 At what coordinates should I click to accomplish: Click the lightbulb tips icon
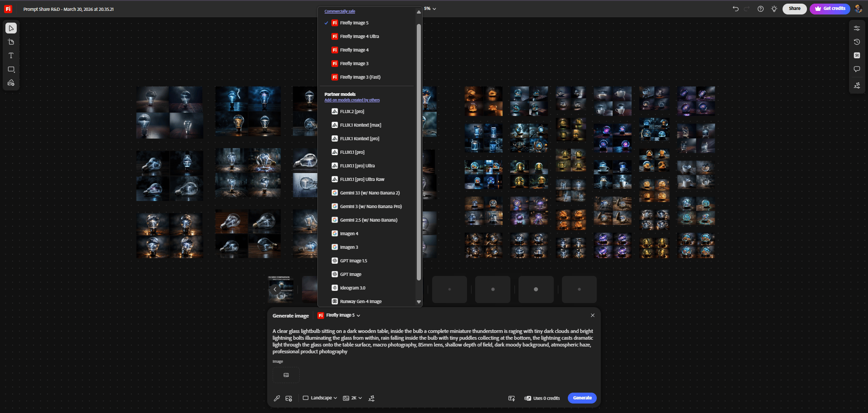click(774, 9)
